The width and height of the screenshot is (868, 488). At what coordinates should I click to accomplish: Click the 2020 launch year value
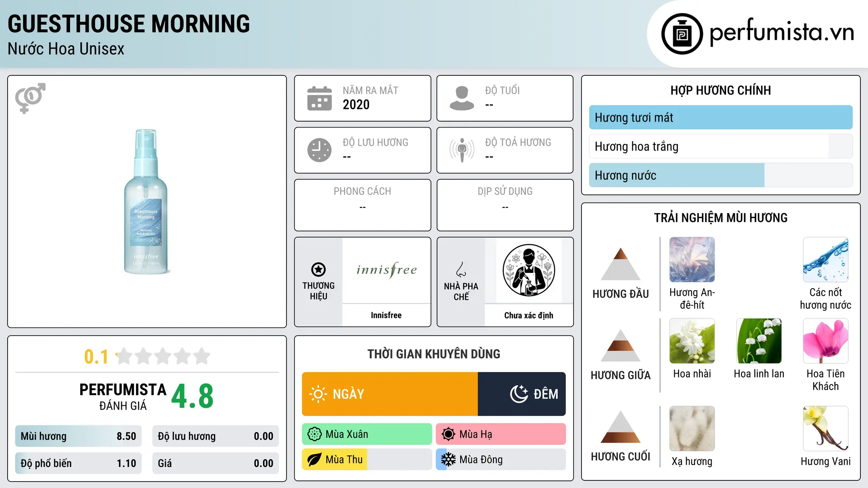[x=356, y=105]
